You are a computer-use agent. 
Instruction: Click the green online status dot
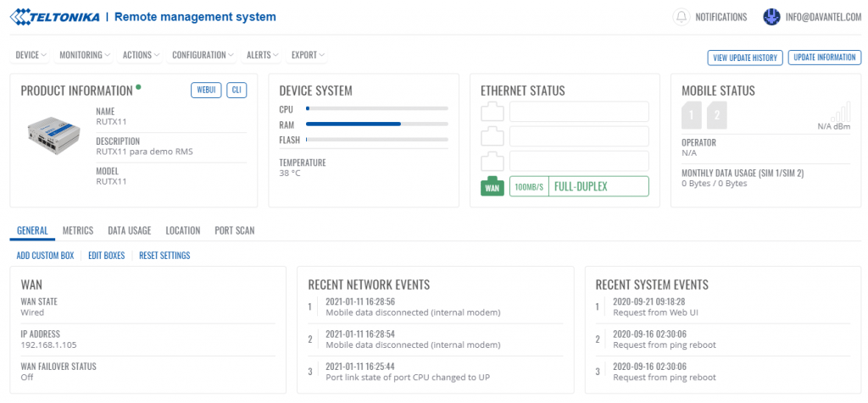coord(138,86)
